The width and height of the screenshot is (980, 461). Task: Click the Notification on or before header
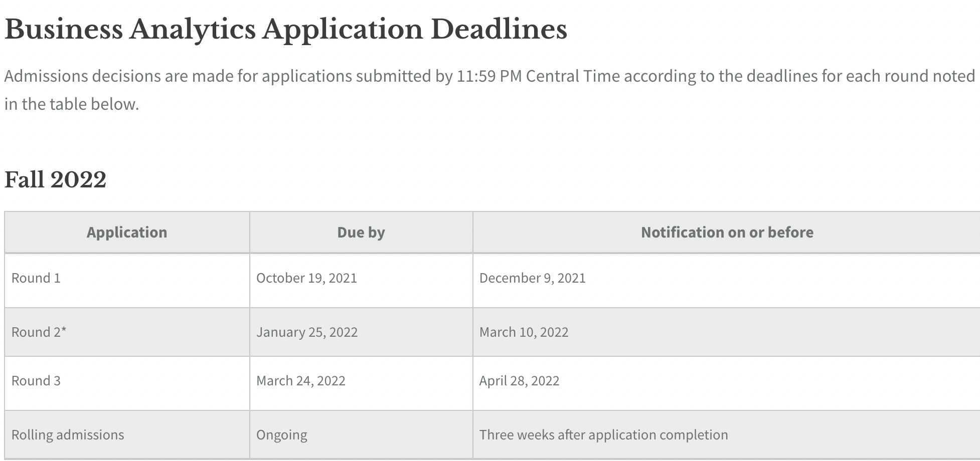[727, 233]
